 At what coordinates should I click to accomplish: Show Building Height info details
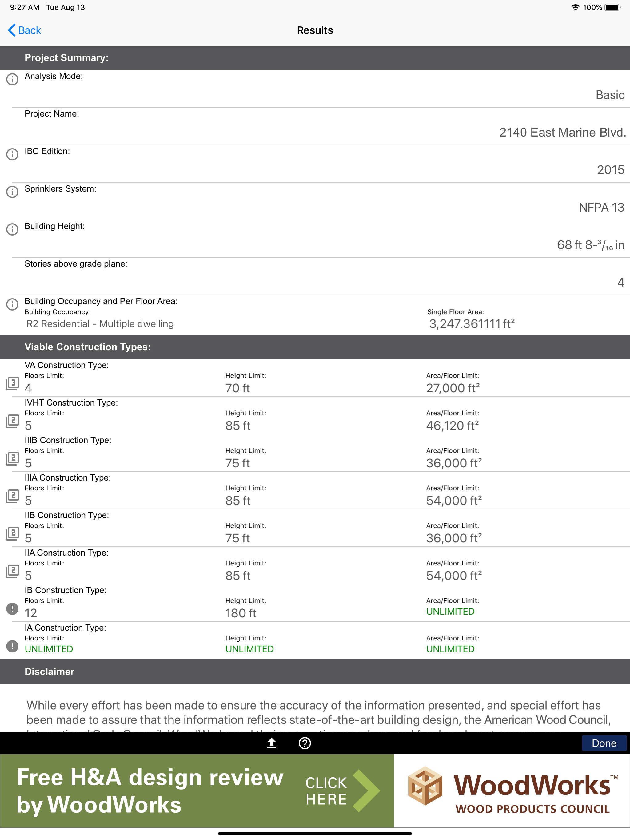tap(12, 229)
